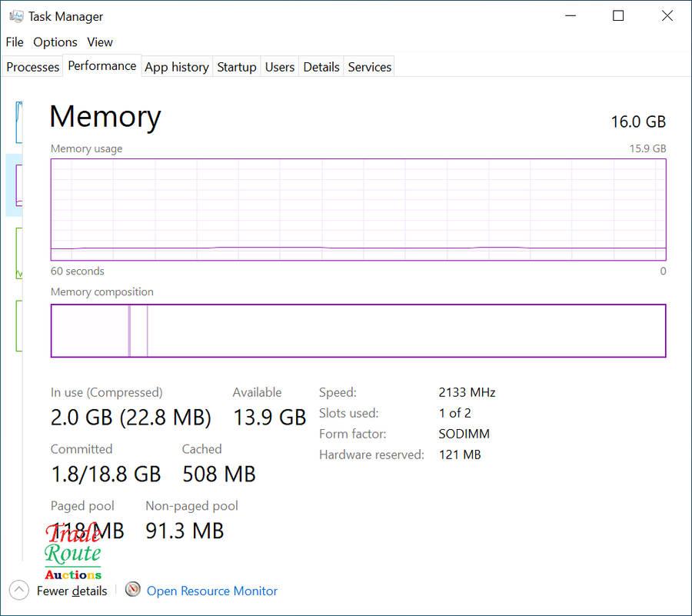Viewport: 692px width, 616px height.
Task: Select the purple Memory thumbnail in sidebar
Action: (18, 185)
